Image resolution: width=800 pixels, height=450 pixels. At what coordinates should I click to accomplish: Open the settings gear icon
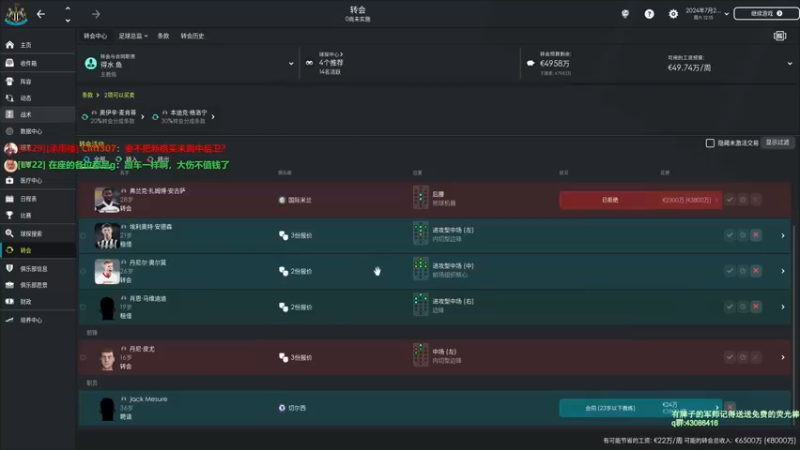click(x=673, y=14)
